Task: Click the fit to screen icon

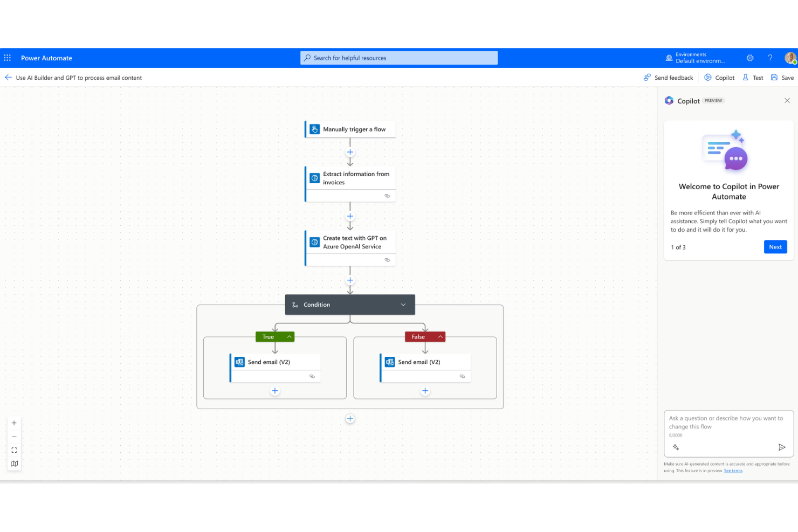Action: pos(14,450)
